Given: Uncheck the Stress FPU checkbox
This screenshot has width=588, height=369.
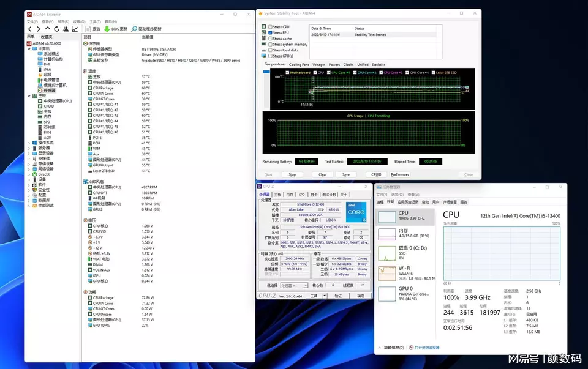Looking at the screenshot, I should tap(270, 32).
